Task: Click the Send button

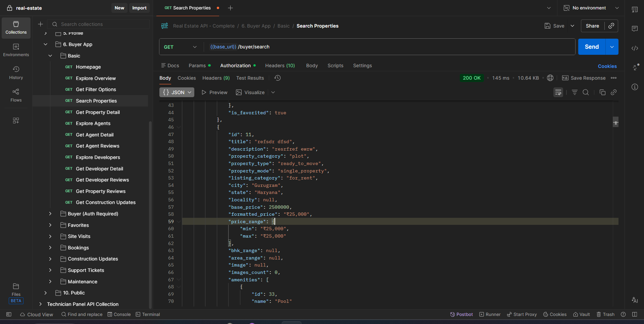Action: pyautogui.click(x=592, y=47)
